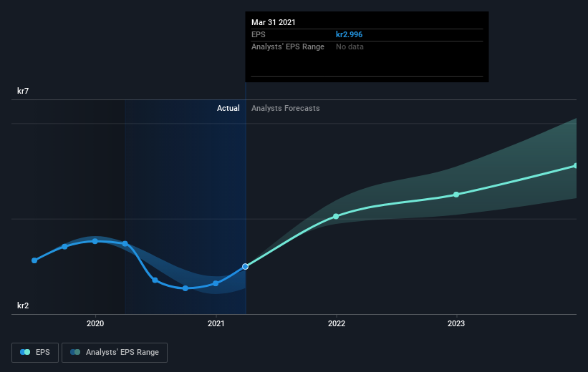Image resolution: width=588 pixels, height=372 pixels.
Task: Select the first EPS data point in mid-2019
Action: (x=34, y=260)
